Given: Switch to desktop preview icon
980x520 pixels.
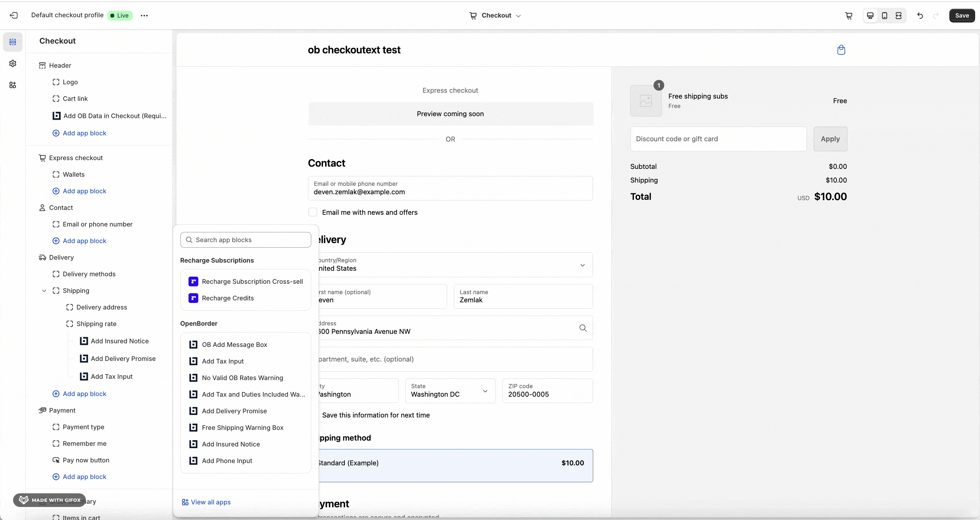Looking at the screenshot, I should click(870, 16).
